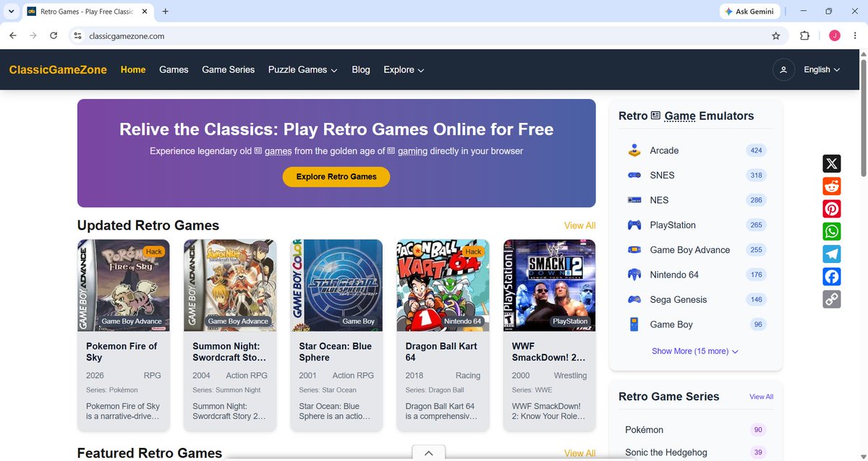This screenshot has width=868, height=461.
Task: Click the SNES count badge 318
Action: pyautogui.click(x=756, y=175)
